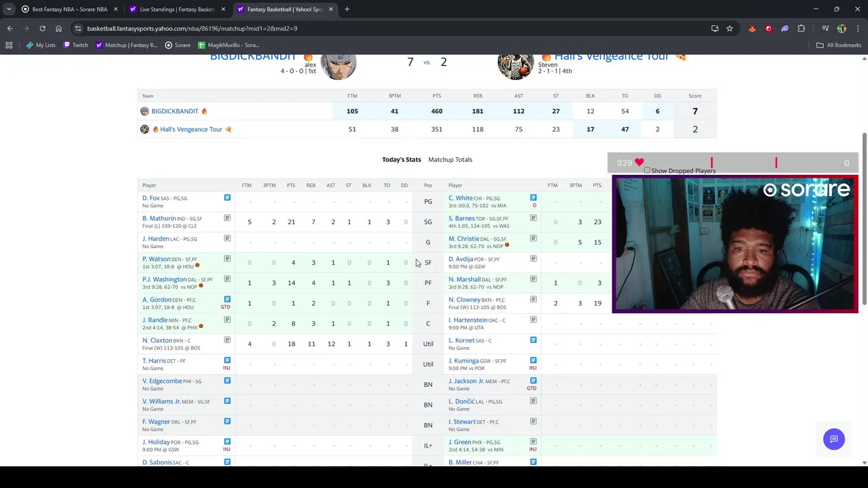Reload the page

[42, 28]
